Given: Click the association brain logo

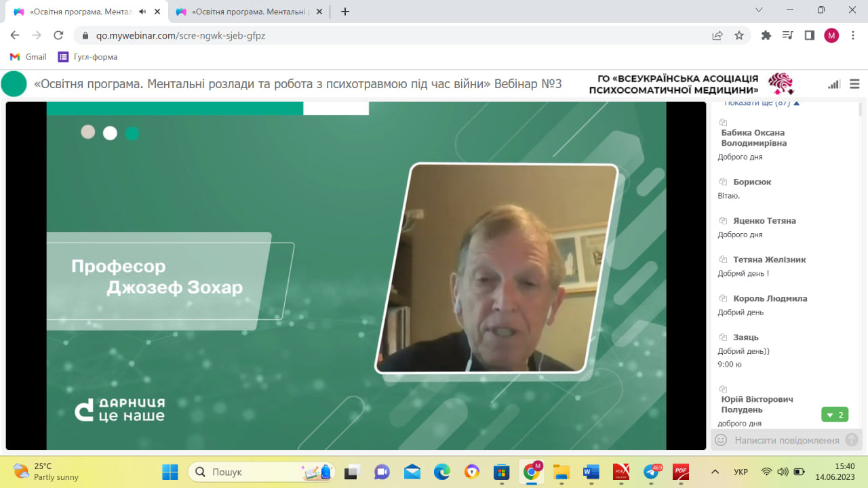Looking at the screenshot, I should tap(781, 84).
